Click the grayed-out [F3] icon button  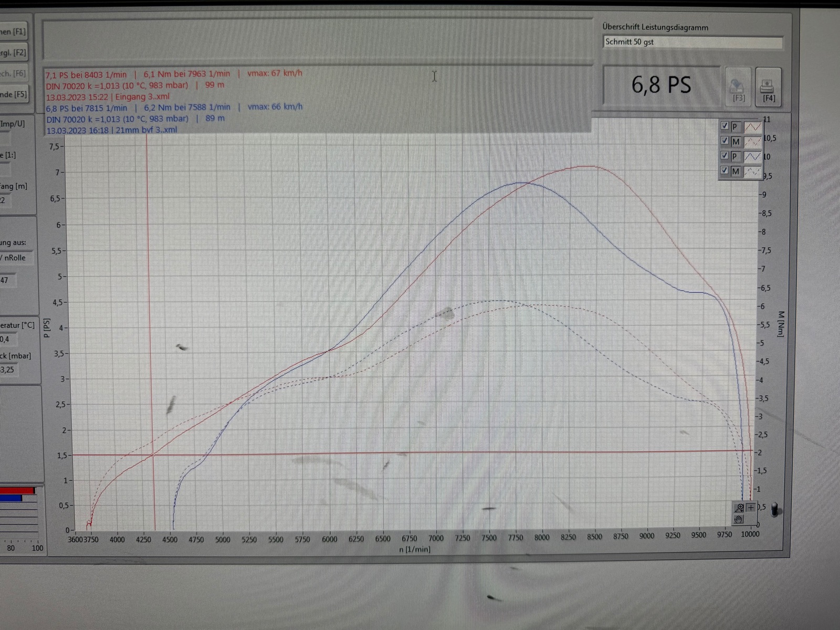click(x=738, y=88)
